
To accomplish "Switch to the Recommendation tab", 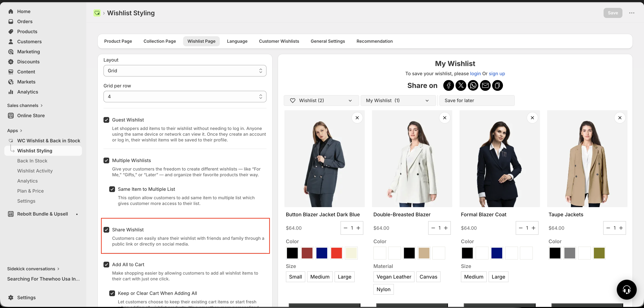I will tap(374, 41).
